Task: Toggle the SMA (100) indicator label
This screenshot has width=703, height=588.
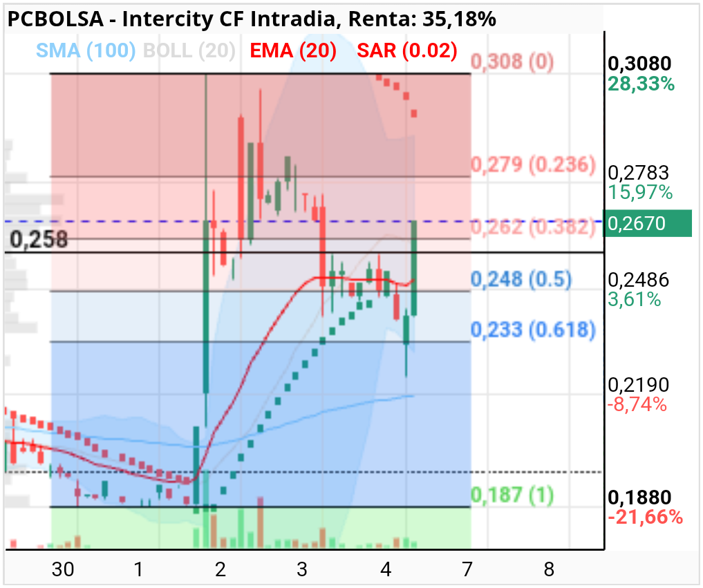Action: point(86,50)
